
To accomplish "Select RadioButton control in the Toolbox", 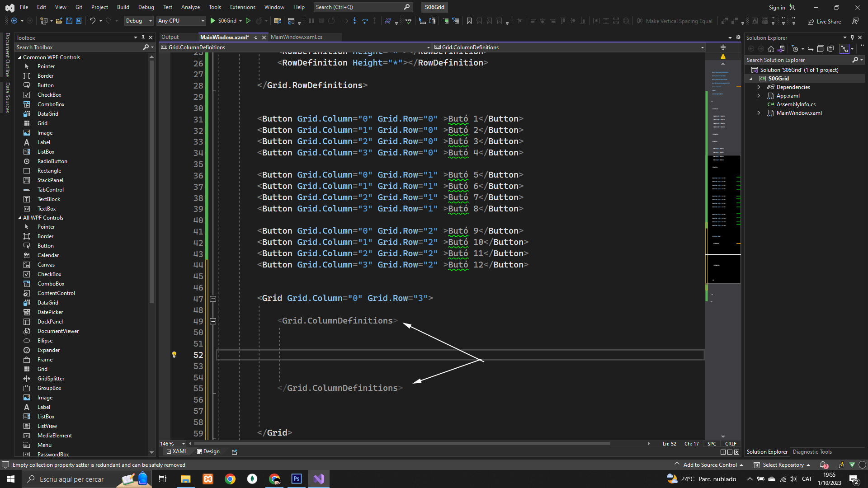I will pos(52,161).
